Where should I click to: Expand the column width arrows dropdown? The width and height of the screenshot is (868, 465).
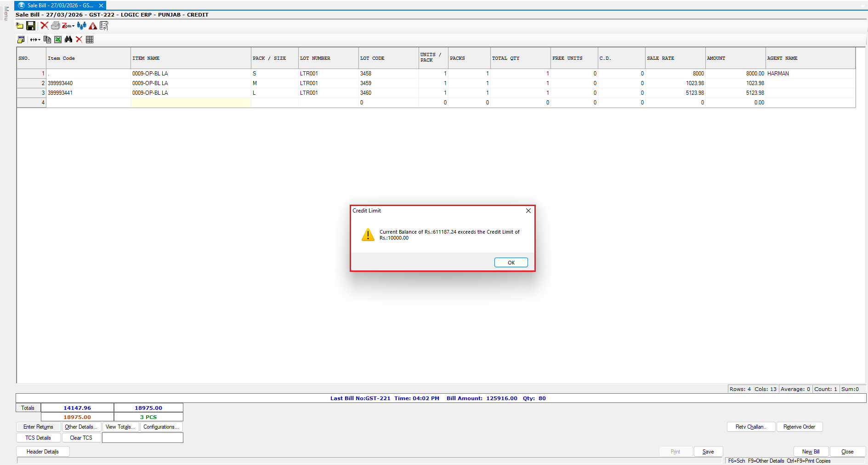pos(35,40)
